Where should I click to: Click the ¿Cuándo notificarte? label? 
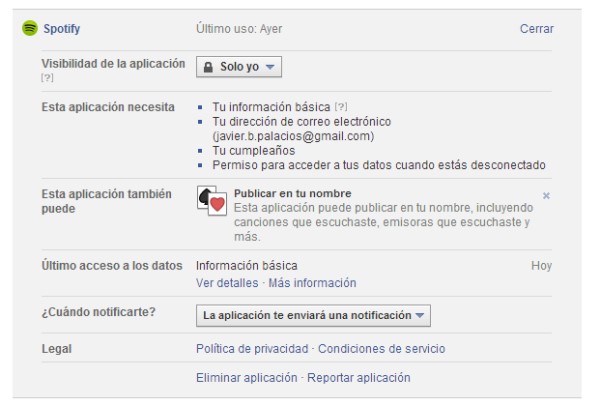98,312
